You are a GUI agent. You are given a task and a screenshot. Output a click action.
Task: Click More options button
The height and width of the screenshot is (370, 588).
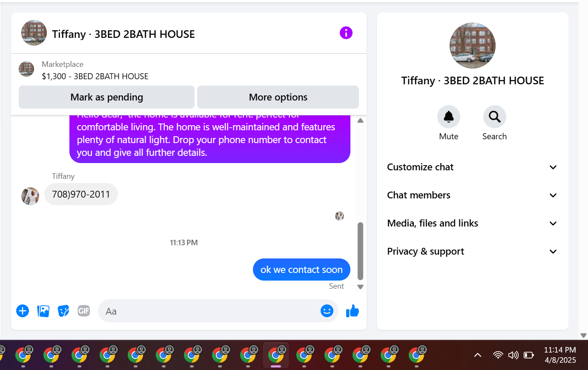coord(278,97)
